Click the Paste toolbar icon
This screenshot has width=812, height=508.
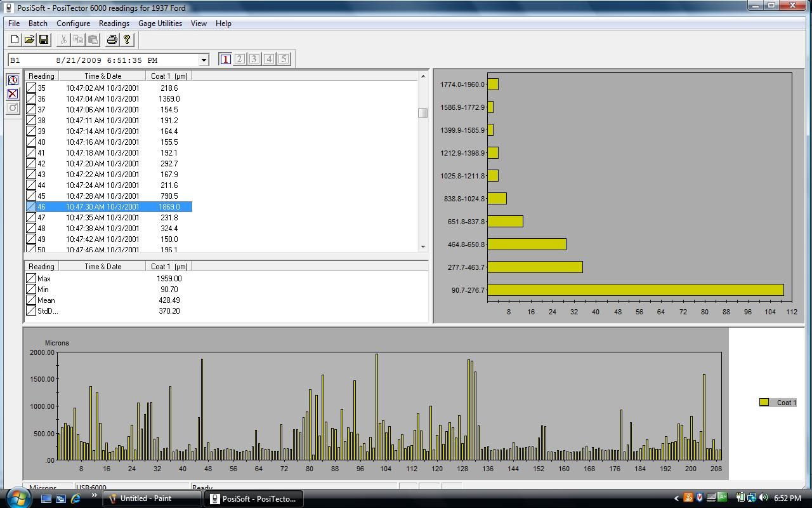pyautogui.click(x=93, y=39)
